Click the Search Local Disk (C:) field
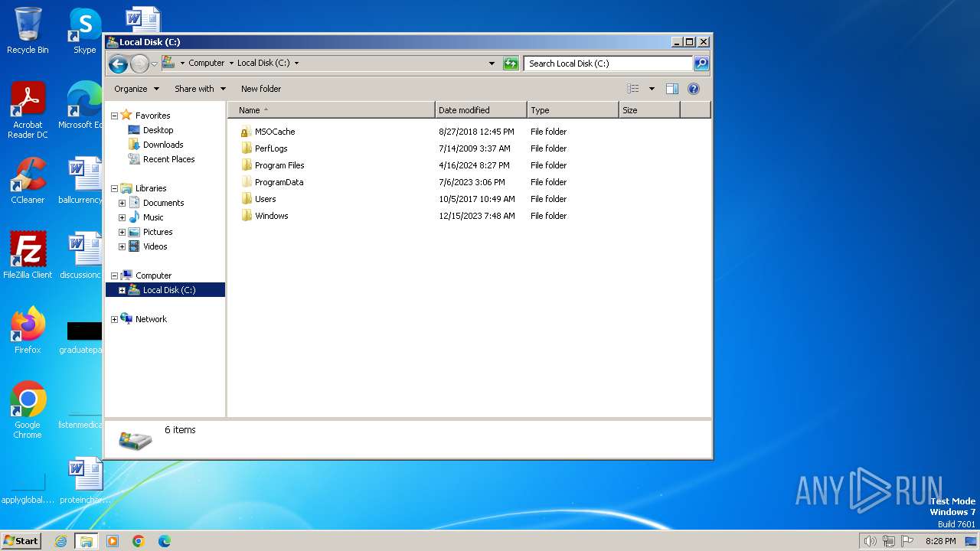 click(x=609, y=64)
